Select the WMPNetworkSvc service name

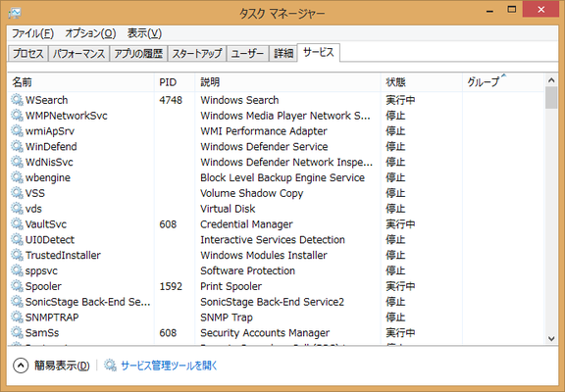coord(67,116)
